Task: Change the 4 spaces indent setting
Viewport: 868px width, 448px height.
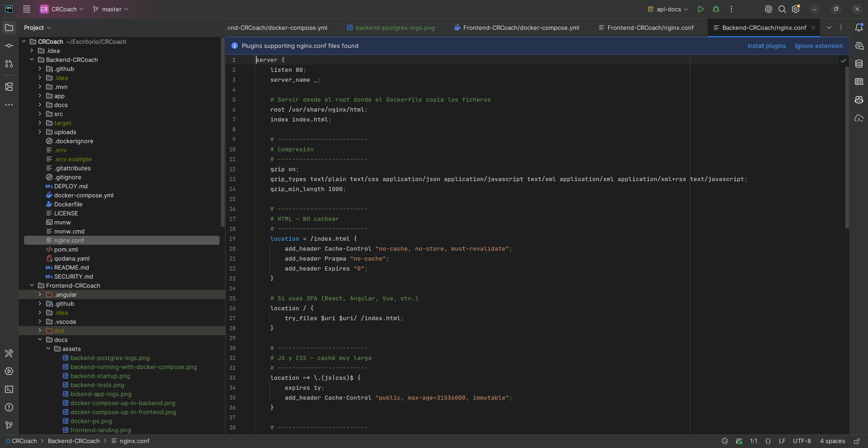Action: 833,441
